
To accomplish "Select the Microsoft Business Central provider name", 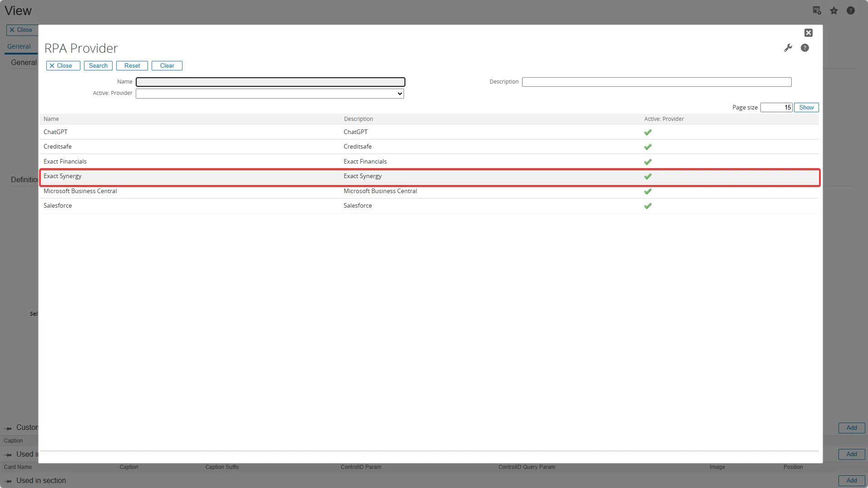I will [80, 191].
